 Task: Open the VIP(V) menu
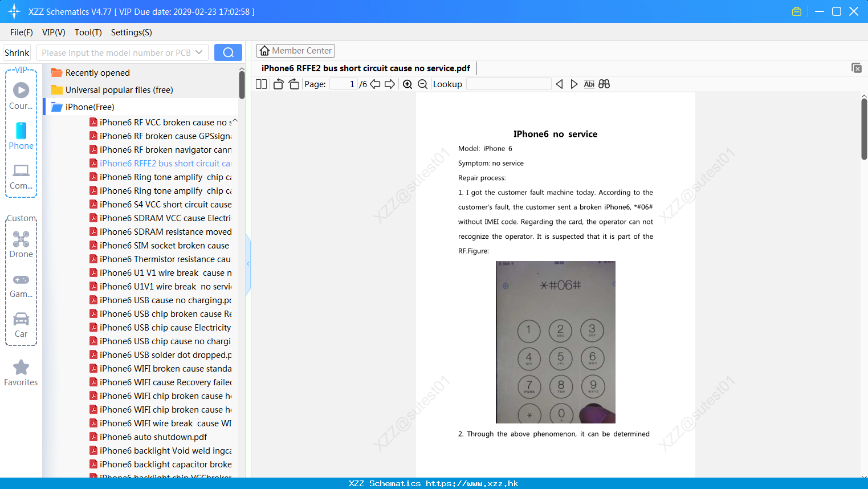[54, 32]
